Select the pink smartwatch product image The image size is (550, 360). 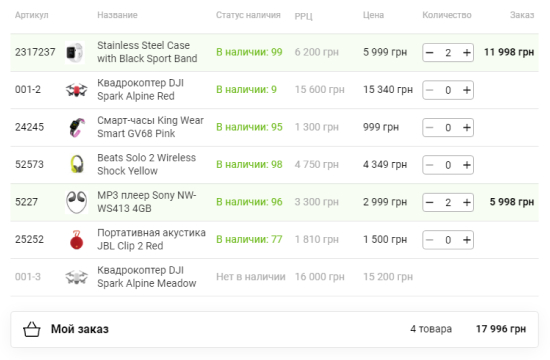(x=77, y=127)
